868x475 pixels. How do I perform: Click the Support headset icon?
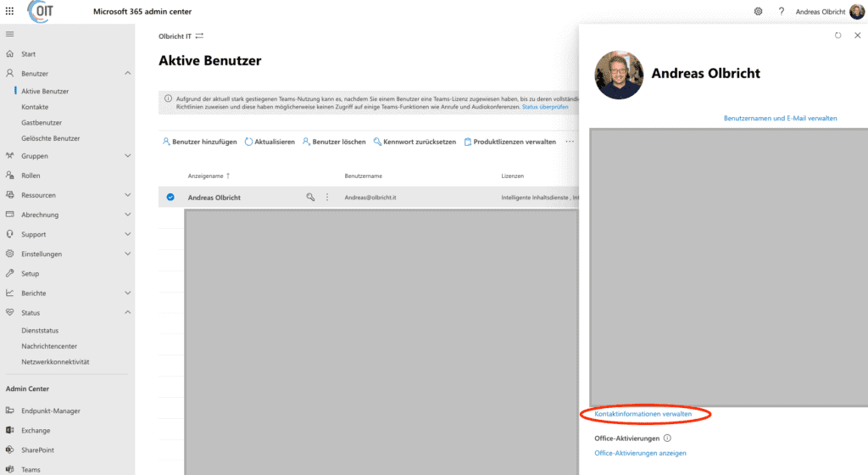[x=9, y=234]
